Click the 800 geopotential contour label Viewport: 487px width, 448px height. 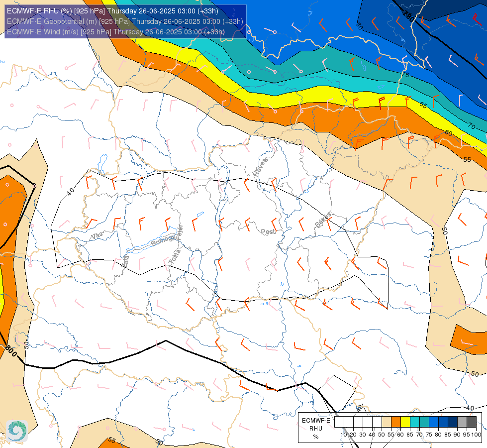(11, 351)
